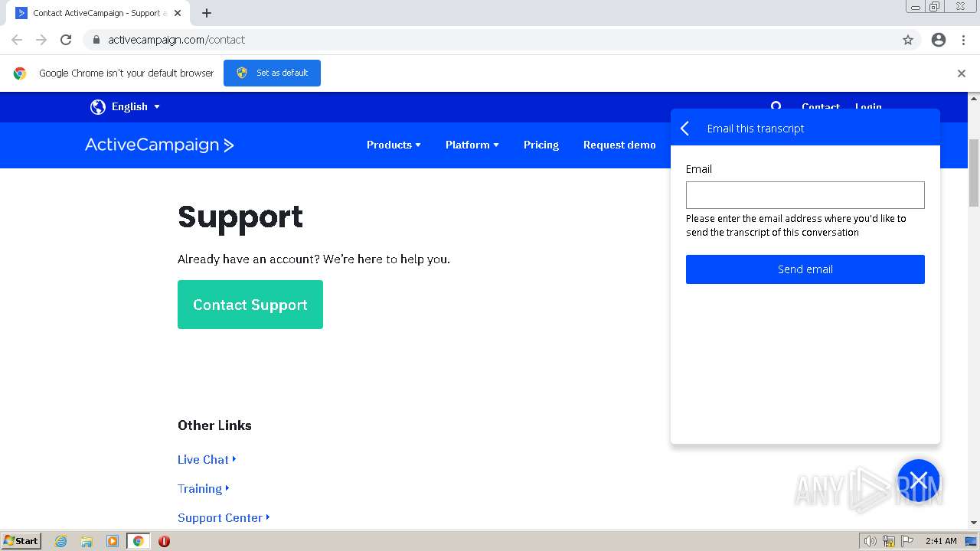Screen dimensions: 980x551
Task: Open the Chrome three-dot menu
Action: 963,40
